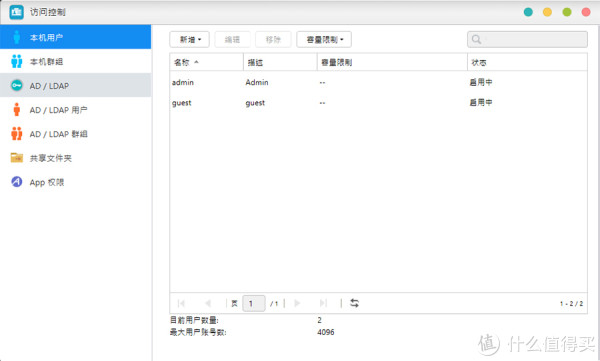Sort by the 名称 column header

(206, 62)
